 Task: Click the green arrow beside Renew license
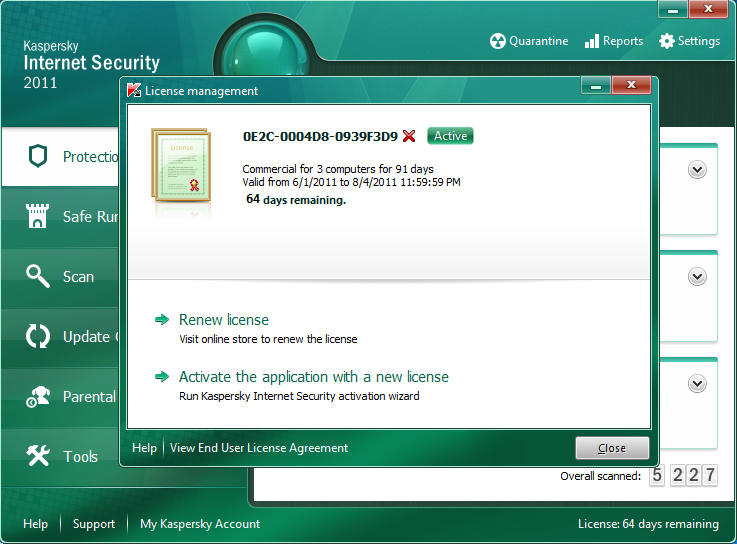coord(162,320)
